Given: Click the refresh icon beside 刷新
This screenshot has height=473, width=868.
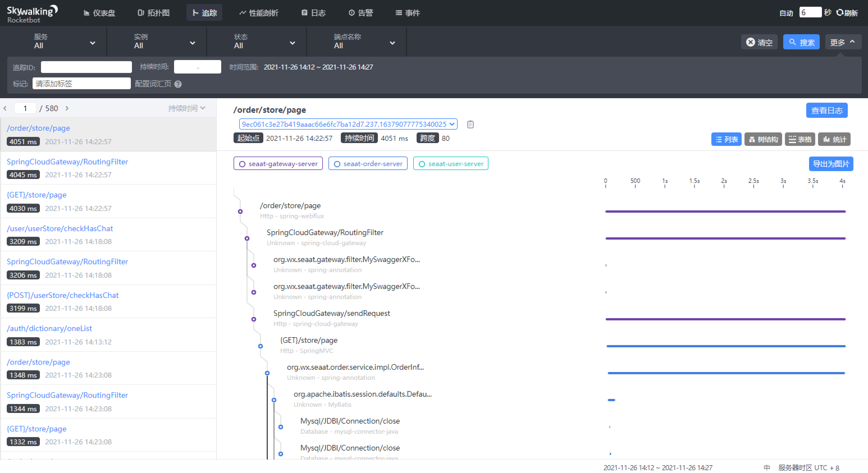Looking at the screenshot, I should (x=840, y=12).
